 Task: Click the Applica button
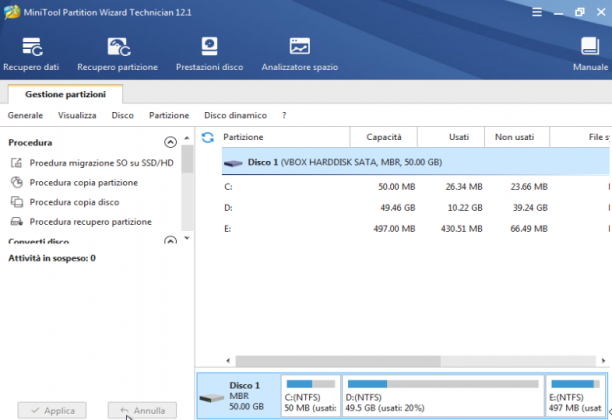pos(52,411)
